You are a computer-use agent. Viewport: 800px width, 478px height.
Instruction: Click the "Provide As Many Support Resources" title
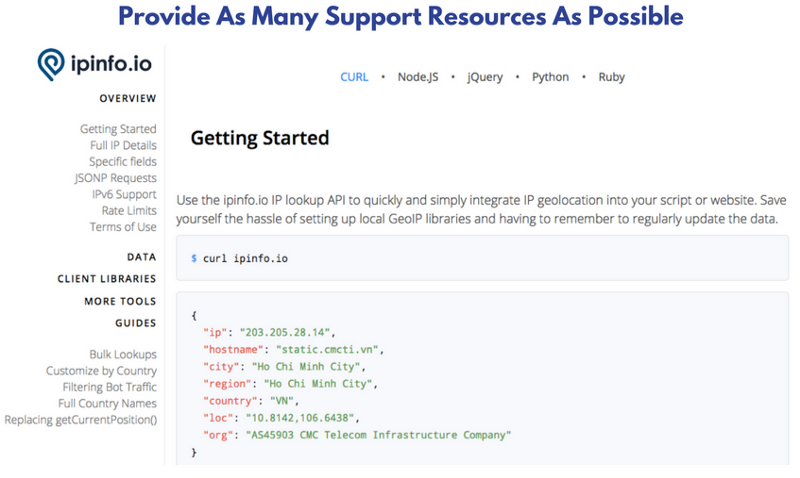tap(401, 17)
